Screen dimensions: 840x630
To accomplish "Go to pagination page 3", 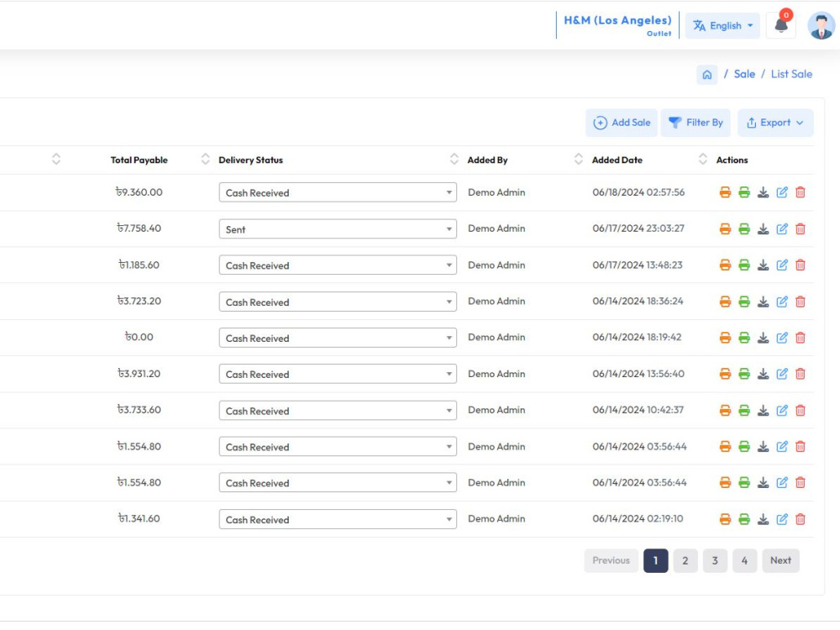I will point(715,561).
